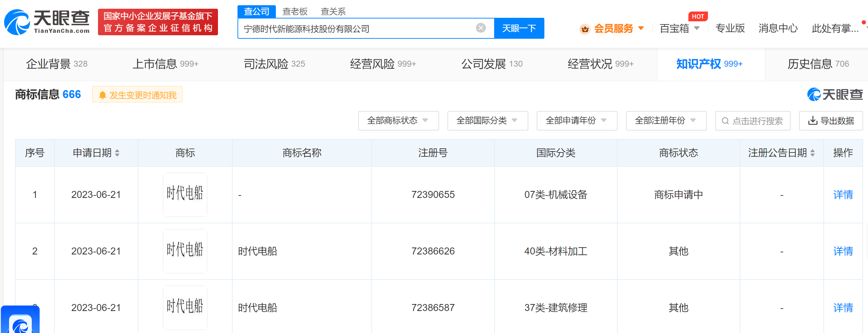Screen dimensions: 868x333
Task: Switch to the 经营状况 tab
Action: tap(601, 64)
